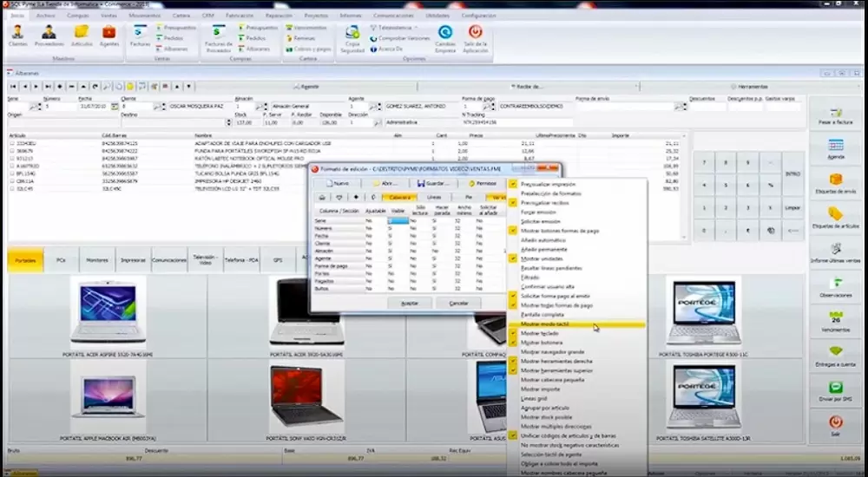Click Entregas a cuenta side button
868x477 pixels.
click(x=836, y=356)
